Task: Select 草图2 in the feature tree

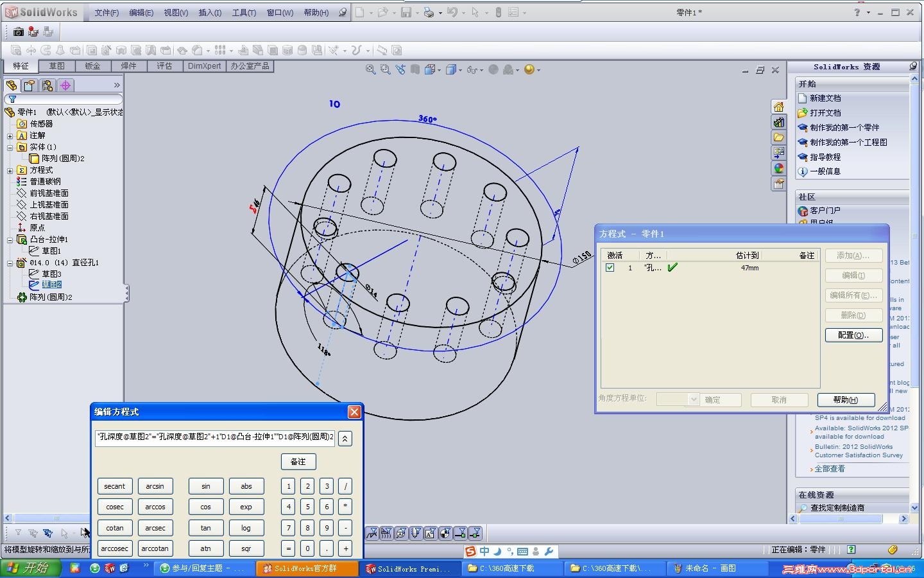Action: click(x=51, y=285)
